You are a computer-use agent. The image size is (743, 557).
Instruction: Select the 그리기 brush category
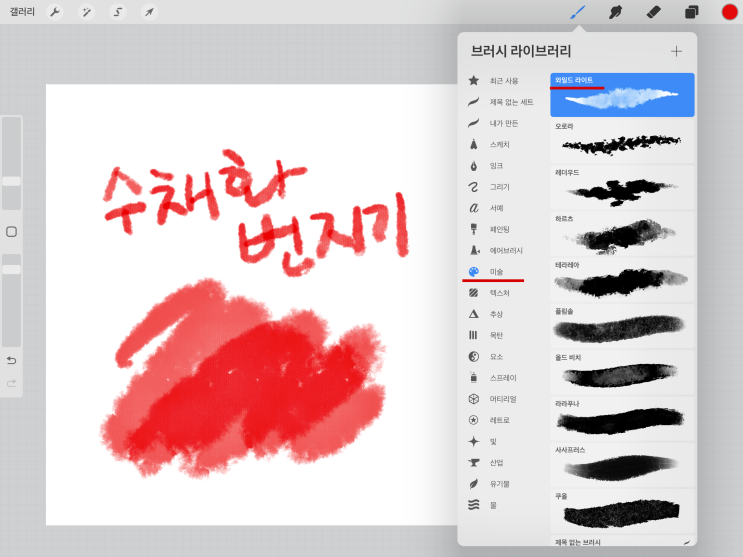tap(501, 187)
